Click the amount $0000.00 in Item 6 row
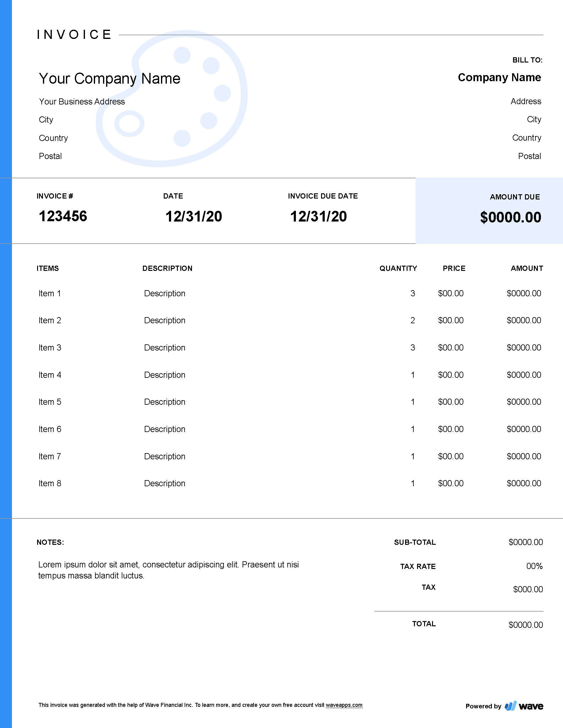The width and height of the screenshot is (563, 728). (x=524, y=429)
